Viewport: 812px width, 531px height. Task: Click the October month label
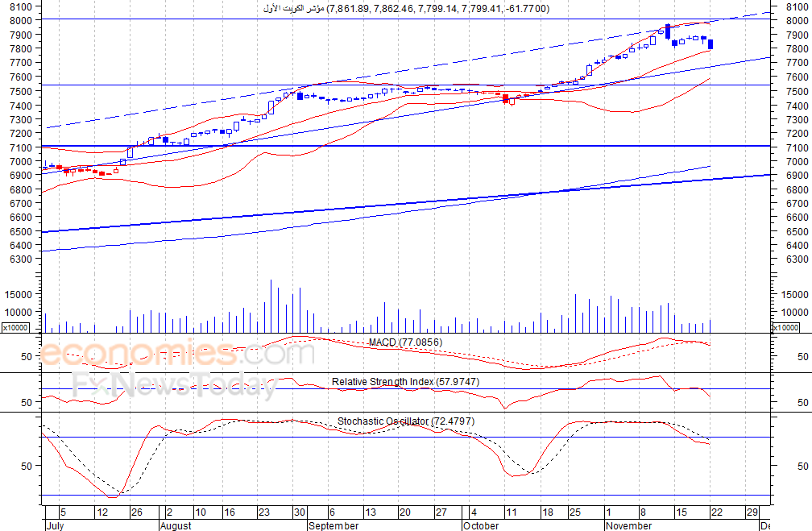[481, 526]
